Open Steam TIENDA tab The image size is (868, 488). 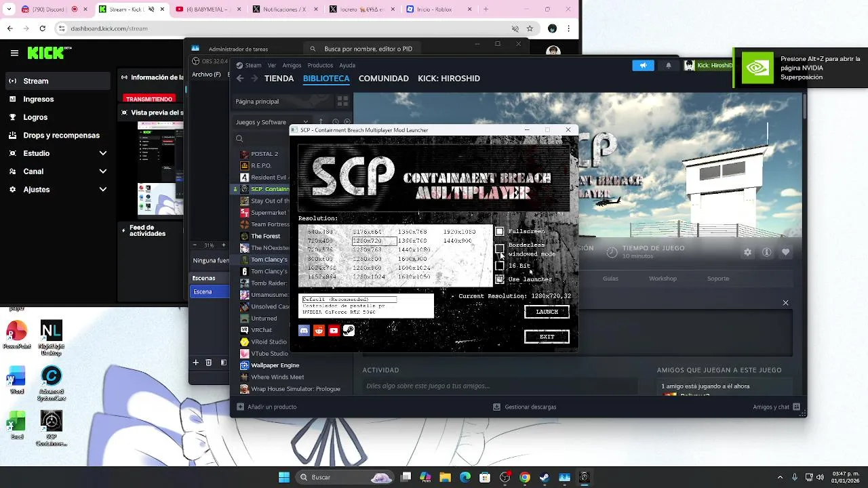click(x=279, y=79)
